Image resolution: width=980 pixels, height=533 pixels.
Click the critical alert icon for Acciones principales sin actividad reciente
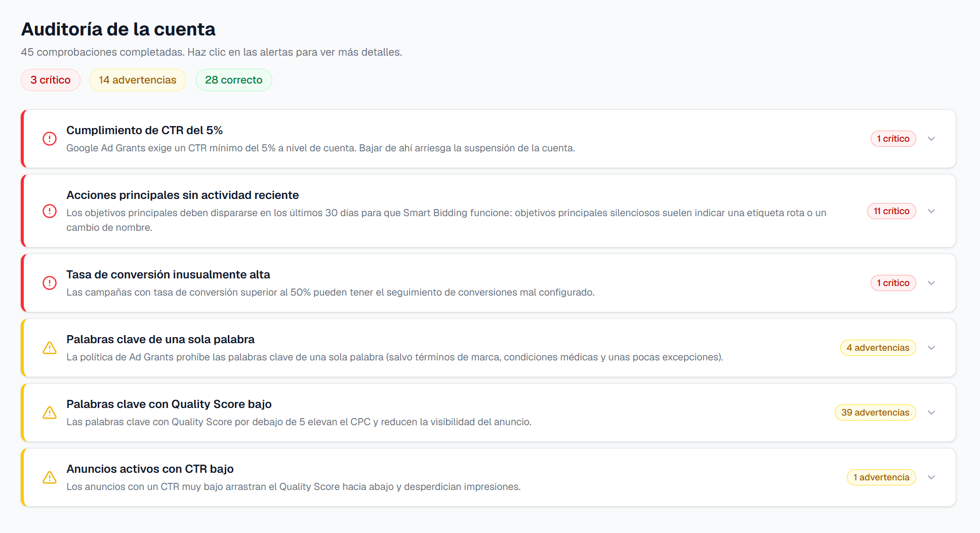point(50,211)
